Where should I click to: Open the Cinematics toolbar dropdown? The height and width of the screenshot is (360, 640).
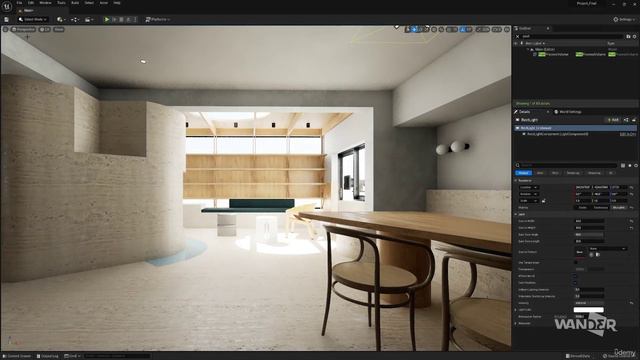tap(89, 20)
